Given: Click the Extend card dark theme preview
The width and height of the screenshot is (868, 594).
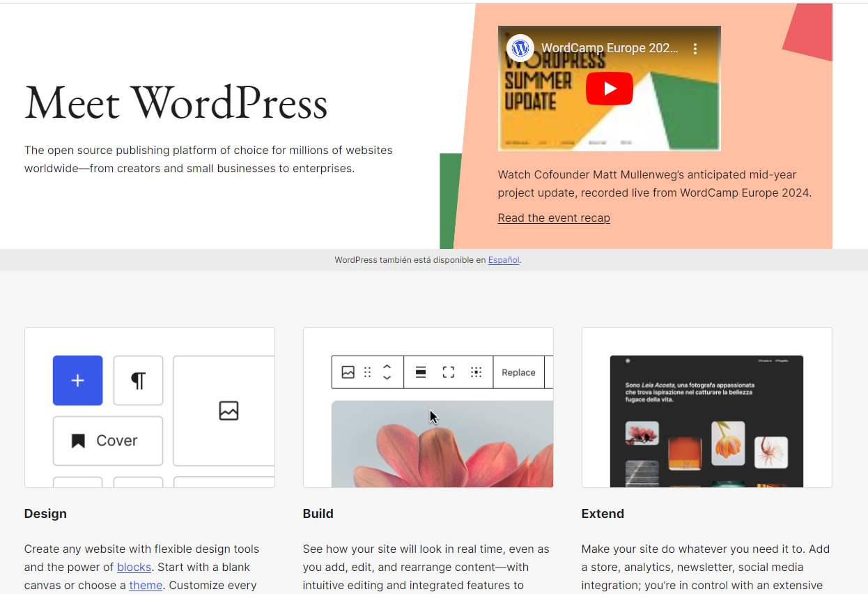Looking at the screenshot, I should click(x=706, y=421).
